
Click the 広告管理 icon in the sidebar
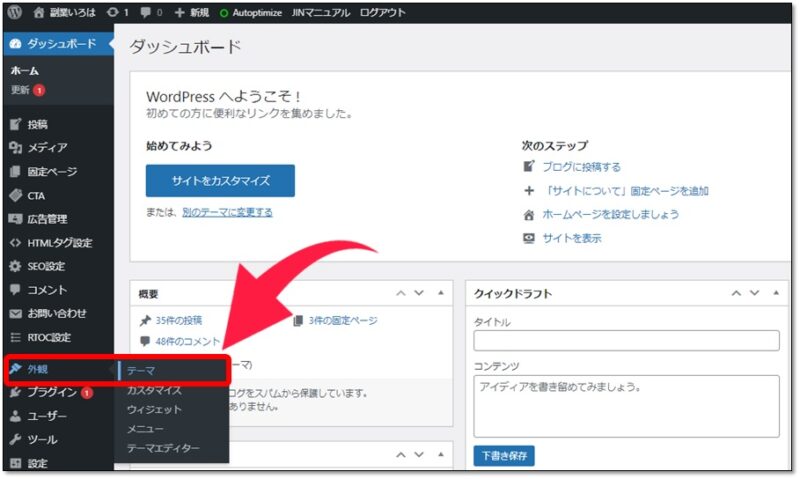[15, 219]
